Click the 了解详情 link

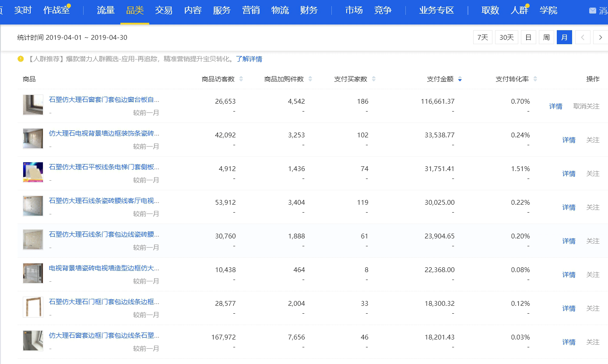[x=249, y=59]
